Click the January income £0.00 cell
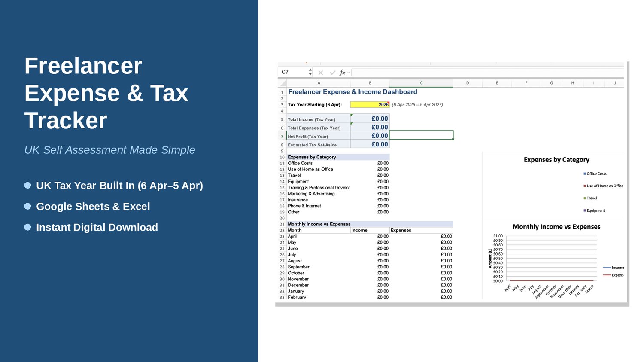 (x=370, y=291)
